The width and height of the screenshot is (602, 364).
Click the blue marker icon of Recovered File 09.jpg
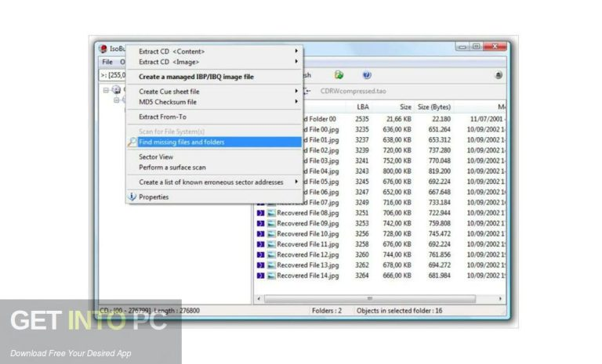(x=261, y=223)
